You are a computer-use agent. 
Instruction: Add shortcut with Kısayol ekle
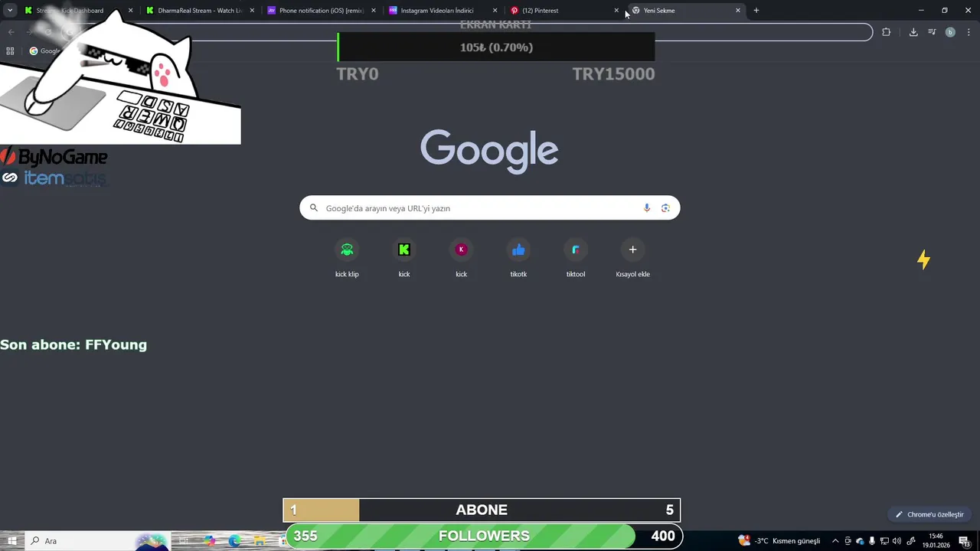tap(632, 259)
